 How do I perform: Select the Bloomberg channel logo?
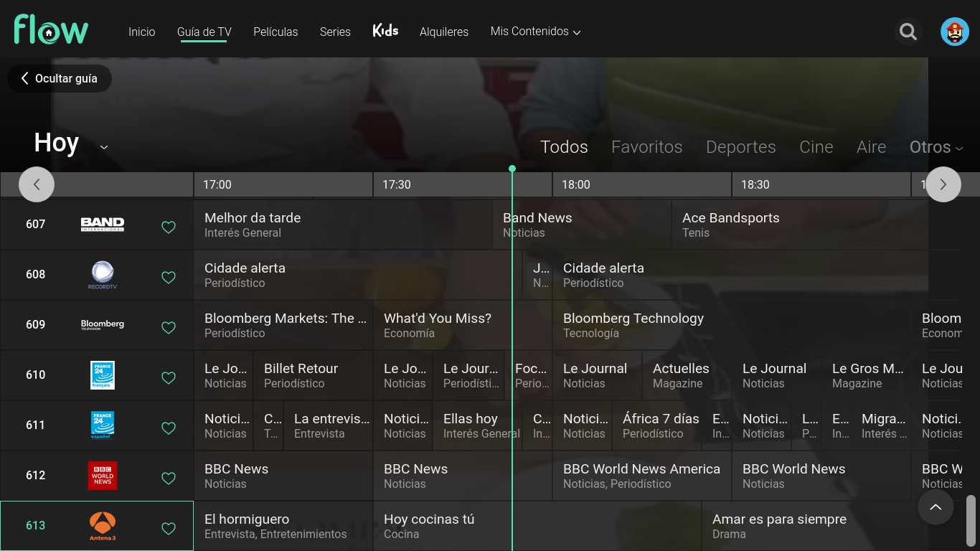[x=103, y=324]
